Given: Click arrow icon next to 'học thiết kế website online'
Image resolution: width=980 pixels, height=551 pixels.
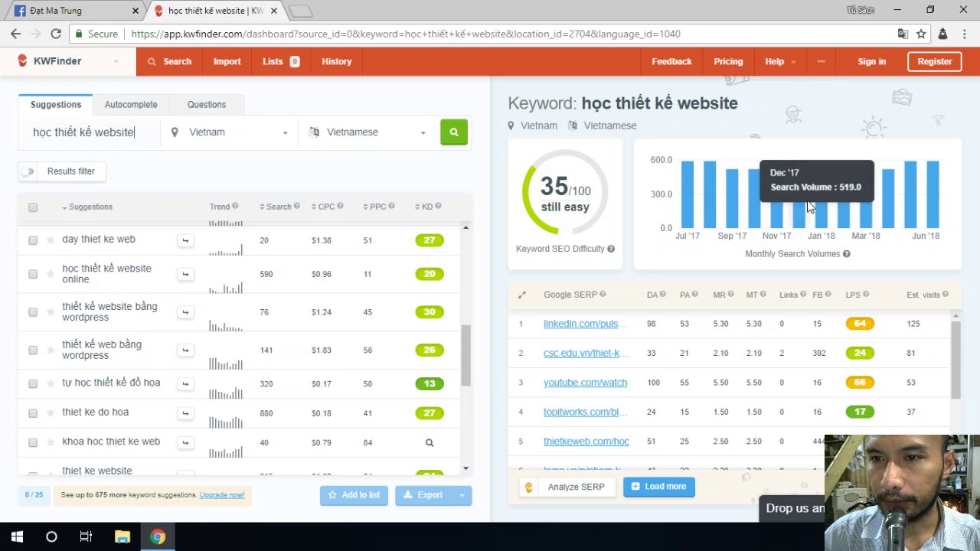Looking at the screenshot, I should (x=185, y=274).
